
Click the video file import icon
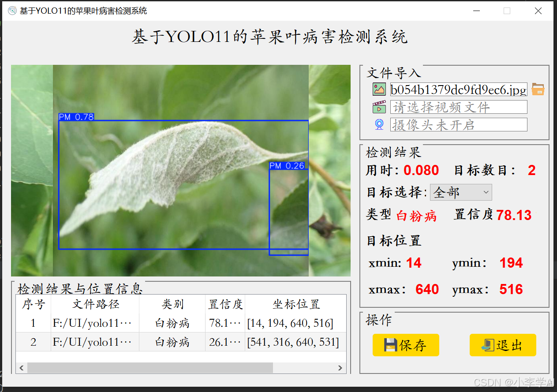point(379,107)
